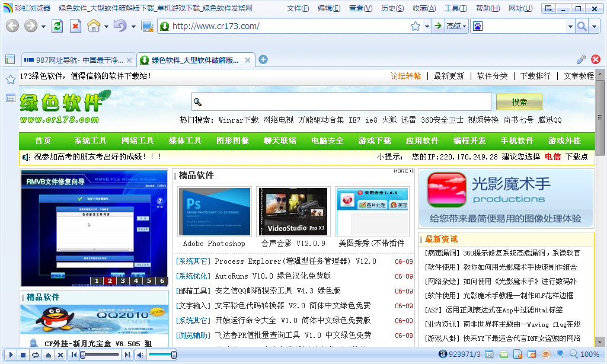Open the address bar URL history dropdown
607x364 pixels.
427,26
